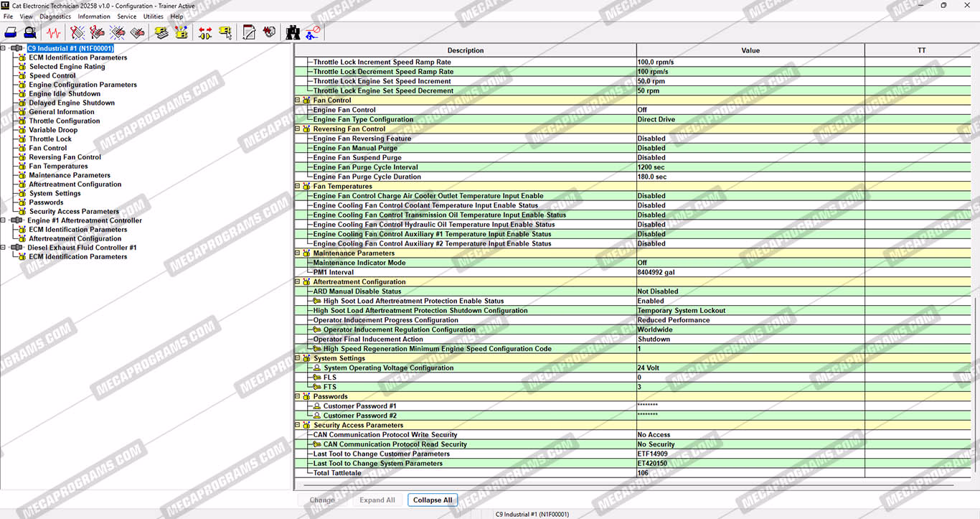Click the Print toolbar icon

click(x=11, y=32)
